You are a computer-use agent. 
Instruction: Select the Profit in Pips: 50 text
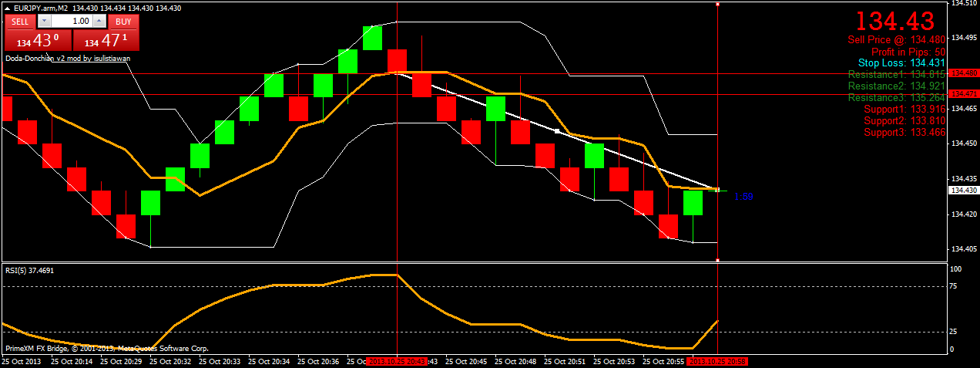coord(908,51)
